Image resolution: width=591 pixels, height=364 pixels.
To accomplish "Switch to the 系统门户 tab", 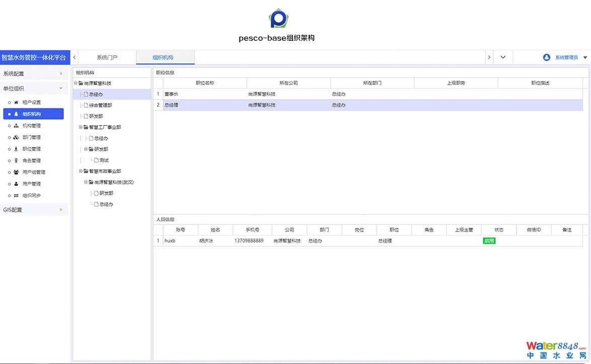I will [x=107, y=57].
